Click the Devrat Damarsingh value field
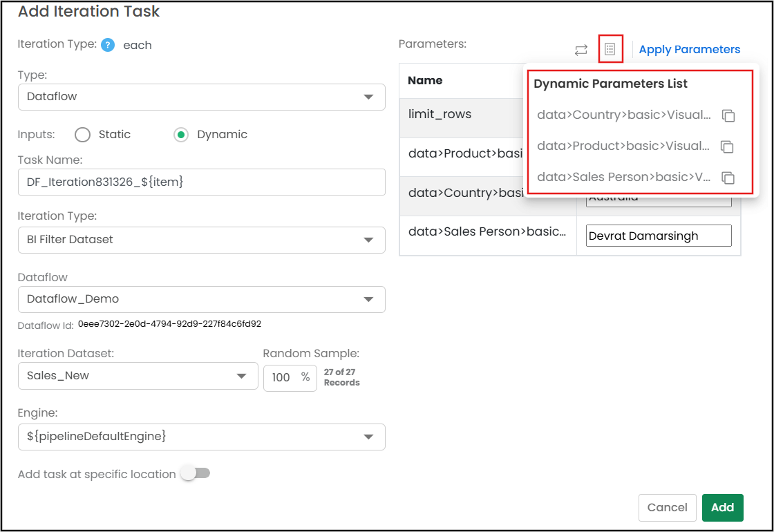This screenshot has height=532, width=774. coord(659,236)
